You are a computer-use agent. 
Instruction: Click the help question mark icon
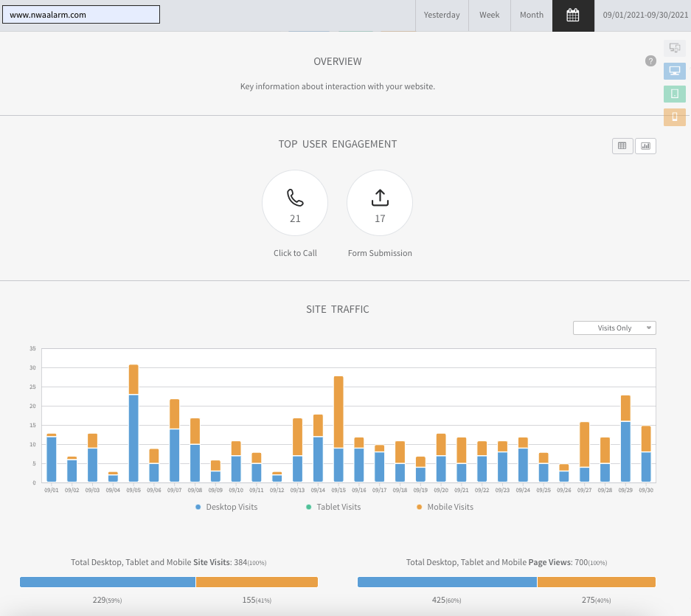coord(650,61)
